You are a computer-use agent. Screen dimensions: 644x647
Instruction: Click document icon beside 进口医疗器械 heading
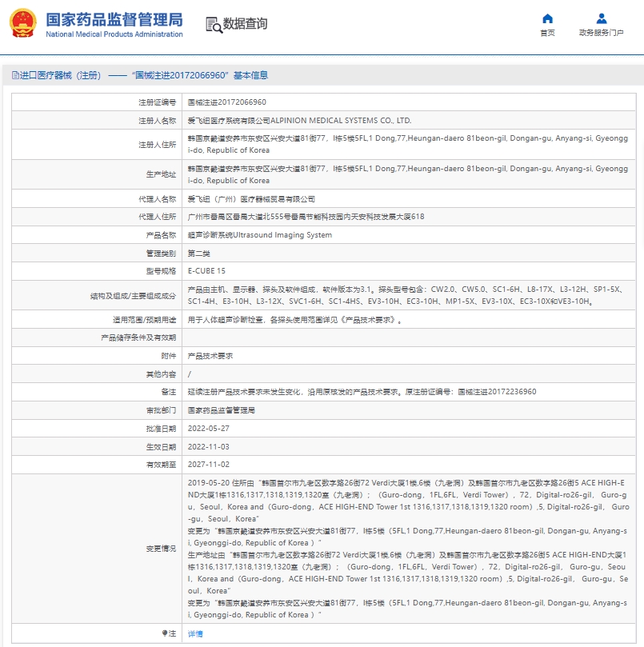(x=15, y=75)
